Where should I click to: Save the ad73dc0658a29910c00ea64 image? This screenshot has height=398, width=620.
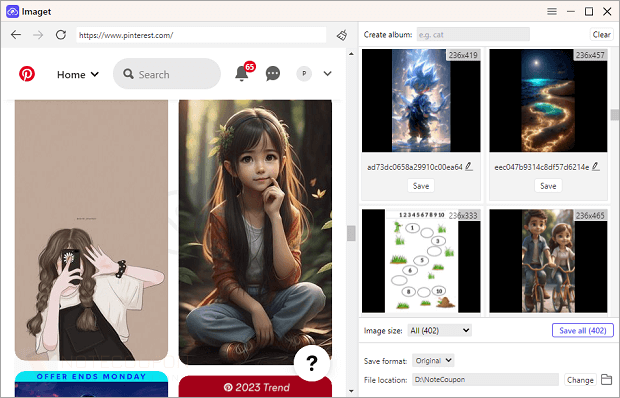(421, 186)
